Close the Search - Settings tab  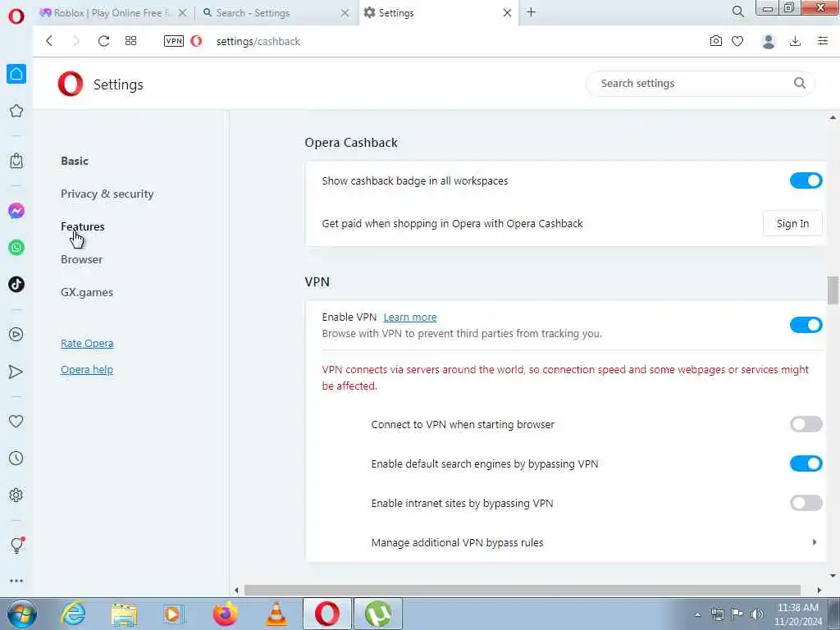(345, 13)
